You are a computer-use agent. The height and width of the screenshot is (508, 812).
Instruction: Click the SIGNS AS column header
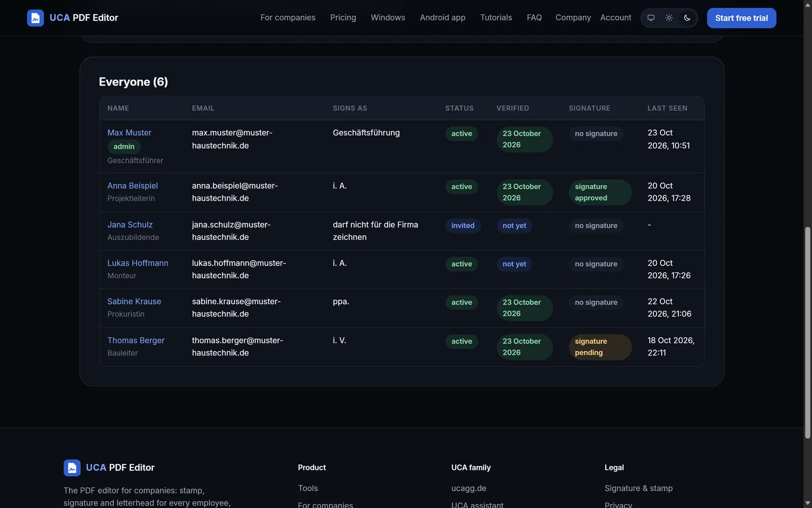click(x=350, y=108)
